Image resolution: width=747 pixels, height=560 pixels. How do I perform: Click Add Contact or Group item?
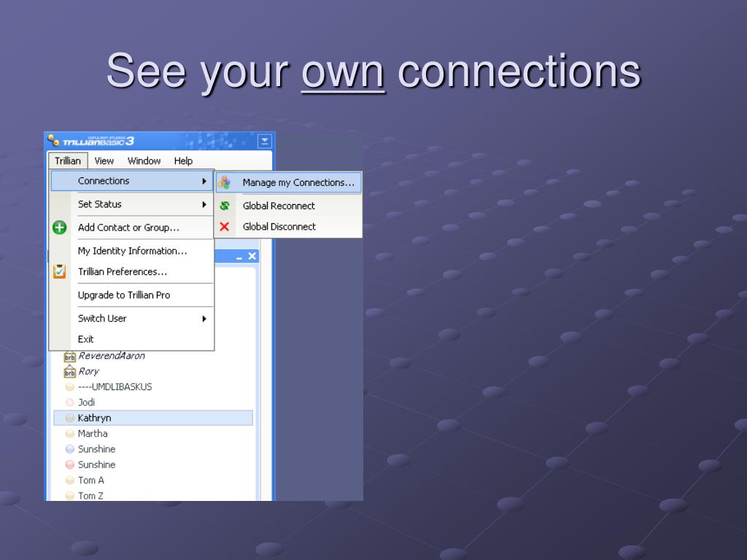click(131, 227)
